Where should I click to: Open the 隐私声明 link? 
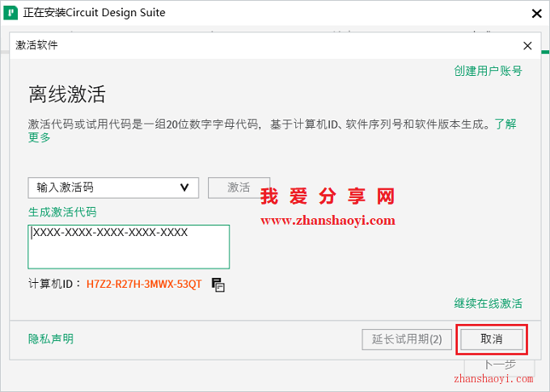click(51, 339)
